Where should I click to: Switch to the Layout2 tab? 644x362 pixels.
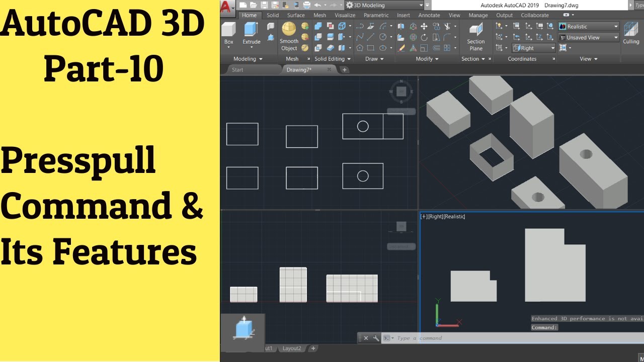point(292,348)
